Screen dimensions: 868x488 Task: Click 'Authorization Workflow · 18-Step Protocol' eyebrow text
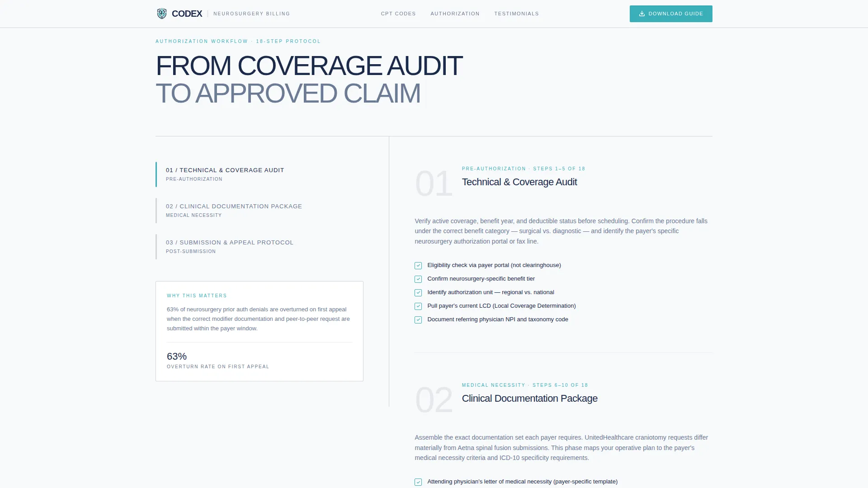pyautogui.click(x=238, y=41)
